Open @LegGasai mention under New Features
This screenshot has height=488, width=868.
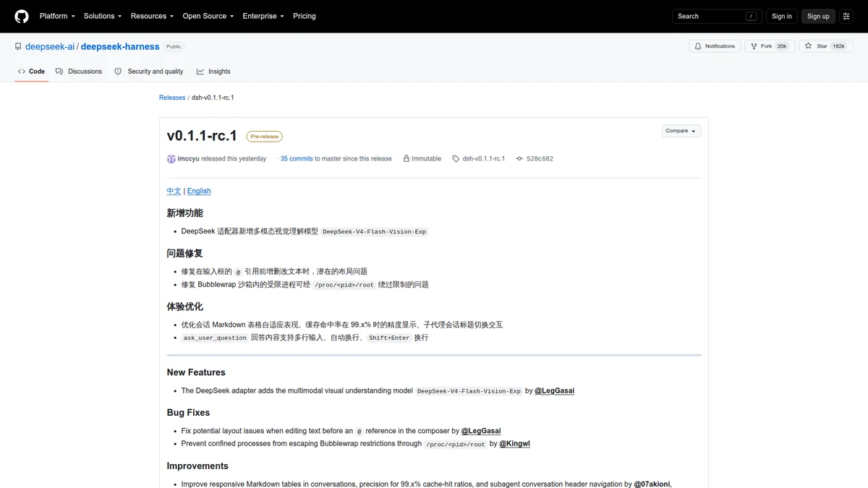tap(555, 390)
